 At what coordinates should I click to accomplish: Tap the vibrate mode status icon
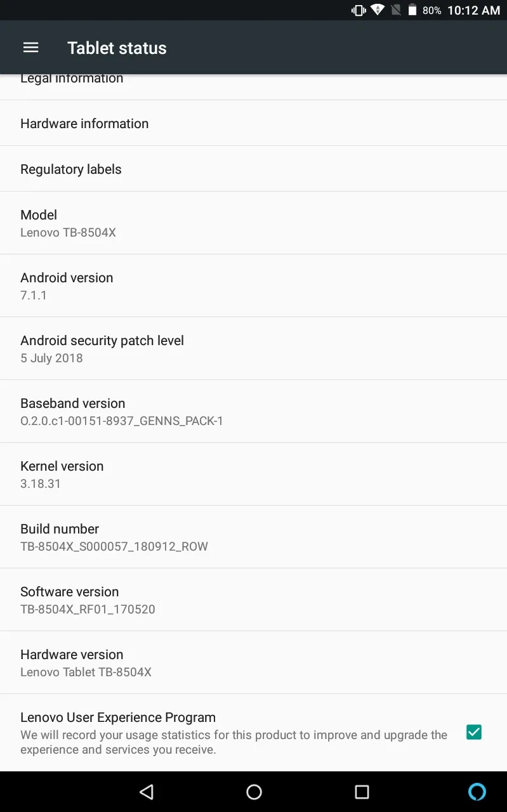(359, 10)
